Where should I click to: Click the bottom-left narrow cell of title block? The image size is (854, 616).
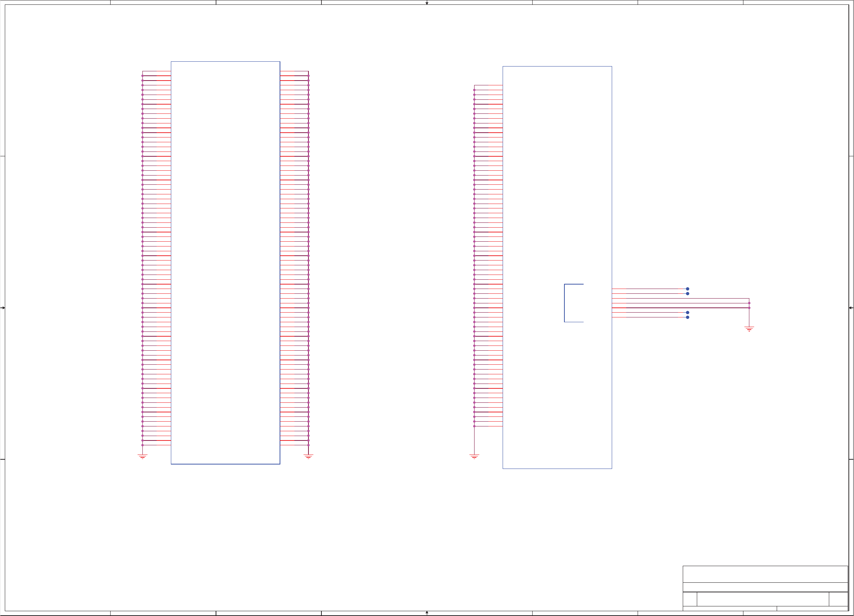(730, 609)
